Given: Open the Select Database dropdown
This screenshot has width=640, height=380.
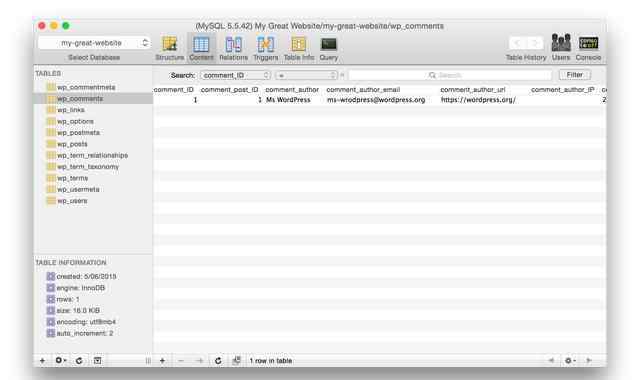Looking at the screenshot, I should (94, 43).
